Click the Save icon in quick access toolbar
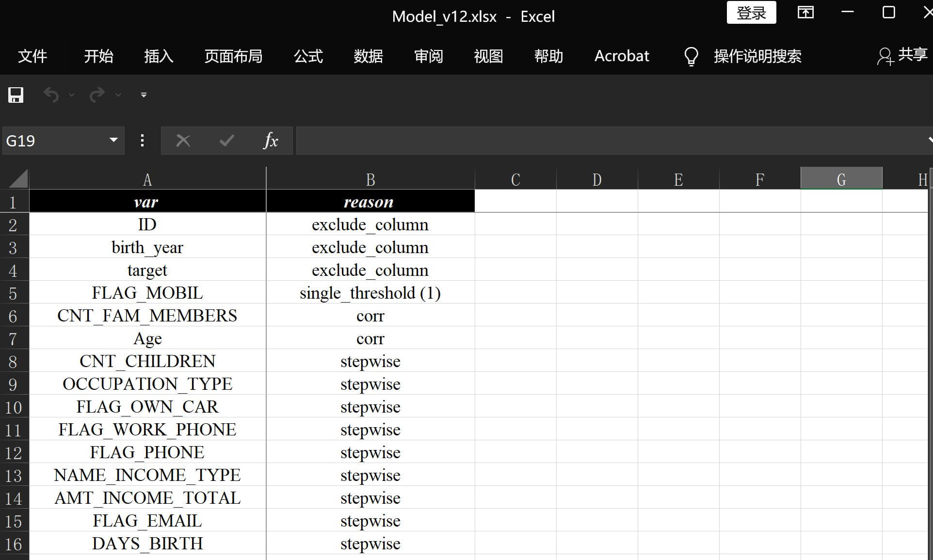 pos(16,95)
